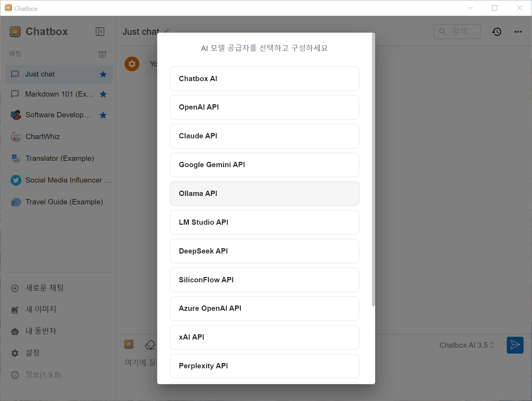Viewport: 532px width, 401px height.
Task: Open the three-dot more menu
Action: pyautogui.click(x=518, y=32)
